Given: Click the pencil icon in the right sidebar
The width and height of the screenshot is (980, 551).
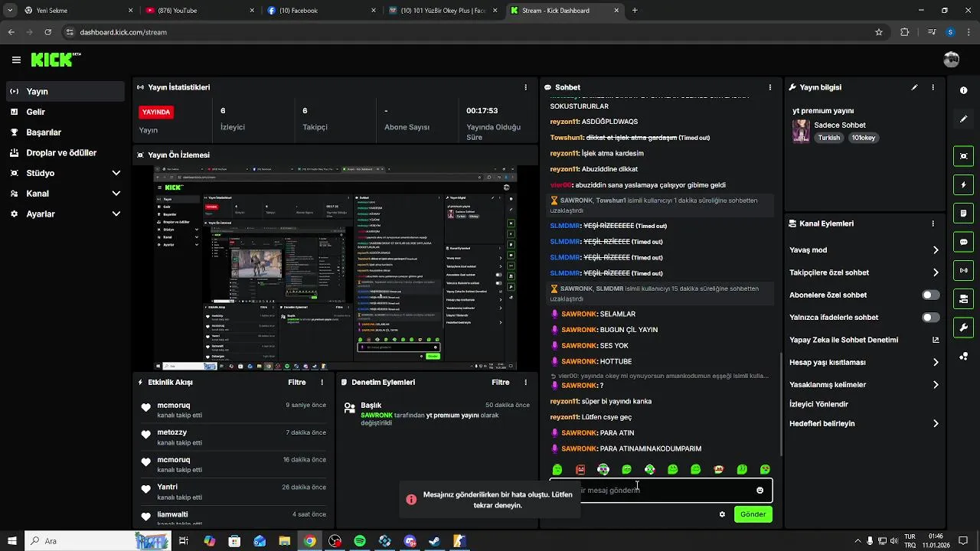Looking at the screenshot, I should tap(963, 119).
